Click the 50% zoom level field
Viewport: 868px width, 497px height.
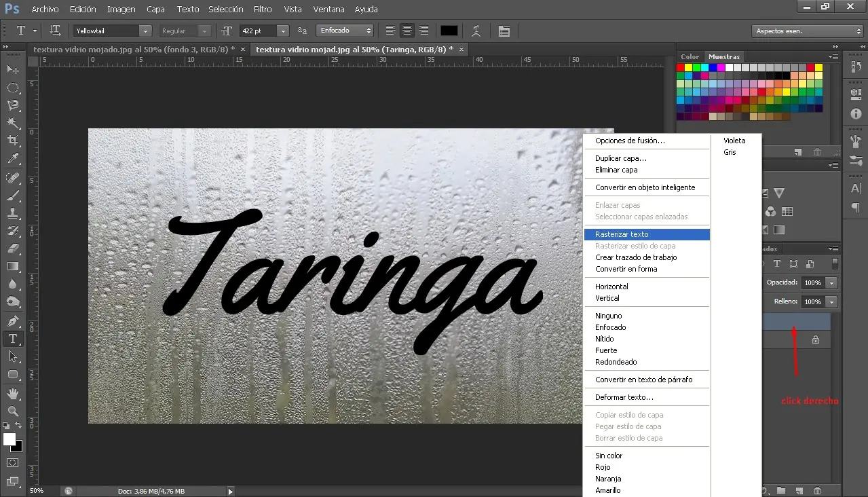coord(37,491)
